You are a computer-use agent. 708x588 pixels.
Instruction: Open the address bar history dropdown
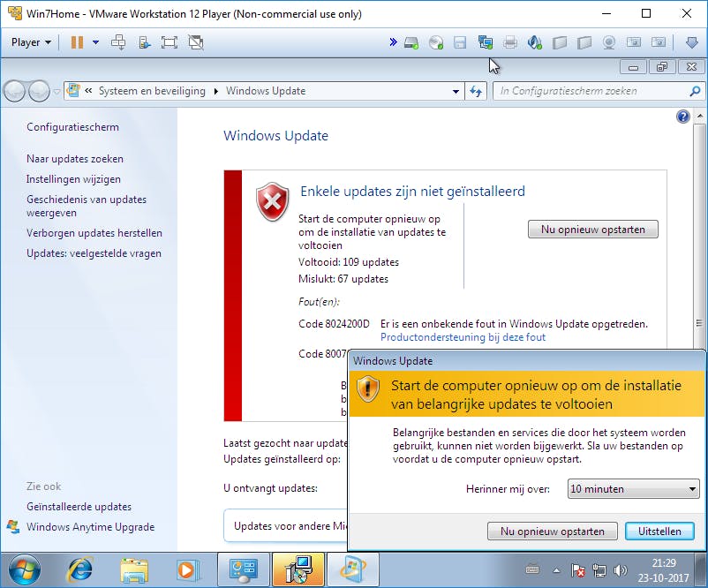click(x=456, y=91)
